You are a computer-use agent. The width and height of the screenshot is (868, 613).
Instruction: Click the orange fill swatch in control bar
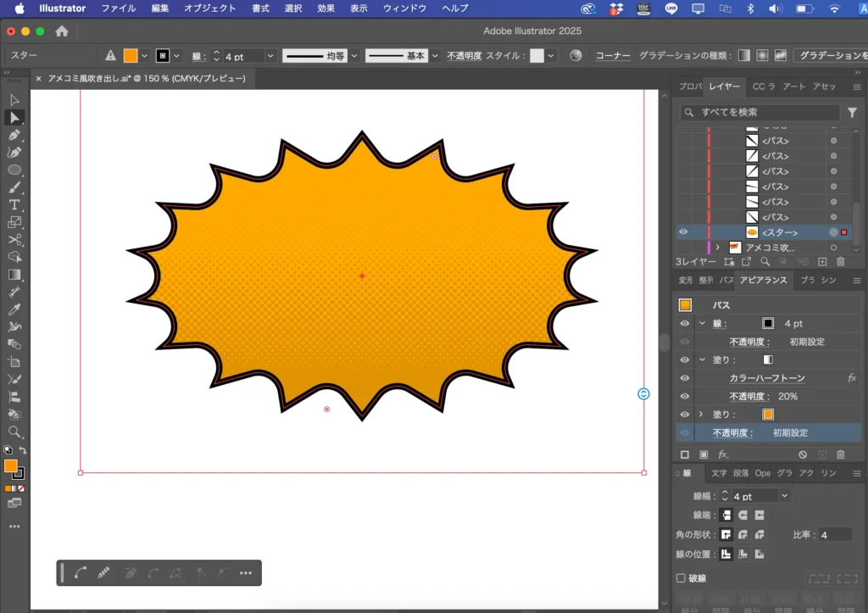pos(131,56)
